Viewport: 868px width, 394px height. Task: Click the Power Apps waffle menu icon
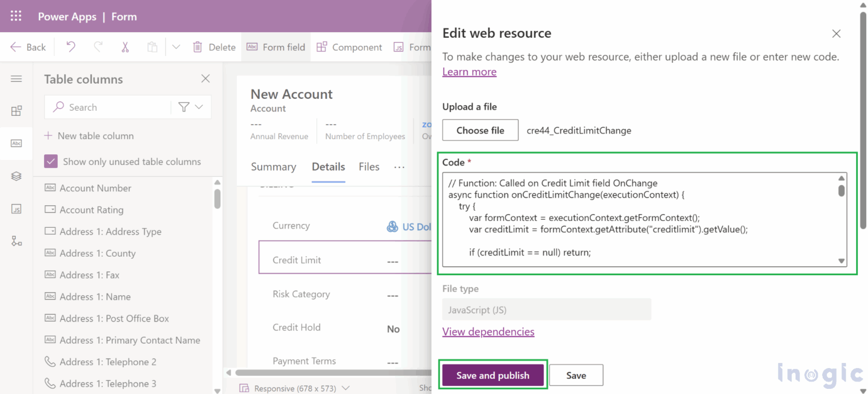pyautogui.click(x=15, y=16)
